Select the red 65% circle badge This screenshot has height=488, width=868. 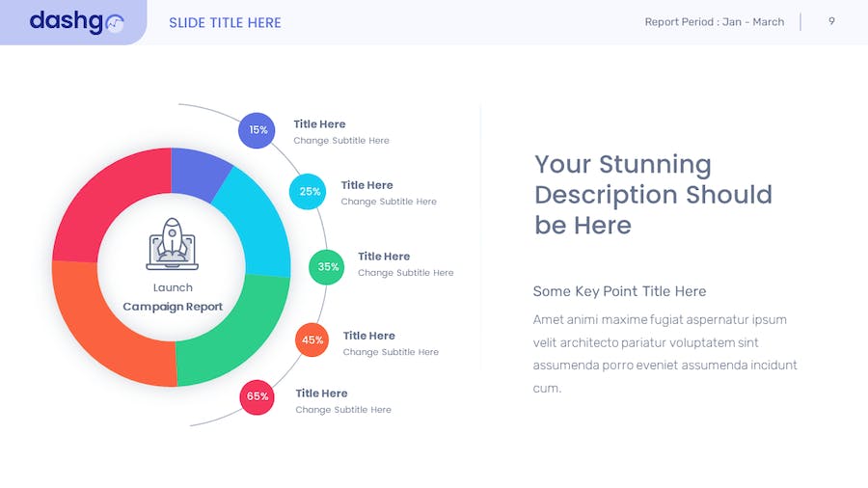(x=258, y=396)
